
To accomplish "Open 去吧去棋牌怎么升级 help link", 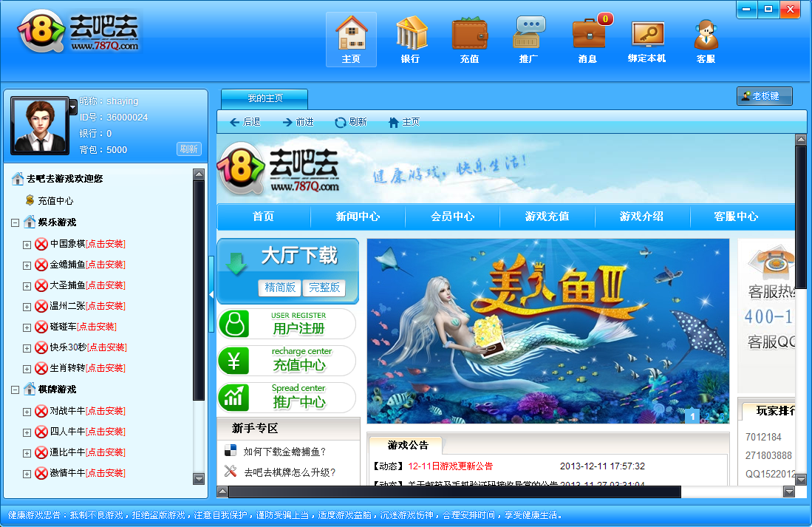I will (x=290, y=472).
